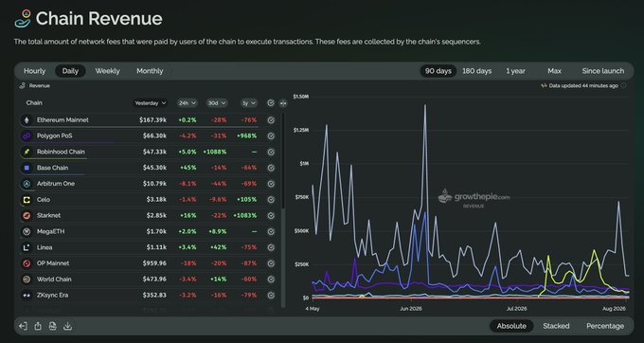Toggle Polygon PoS chart visibility checkmark
The image size is (644, 343).
tap(271, 135)
